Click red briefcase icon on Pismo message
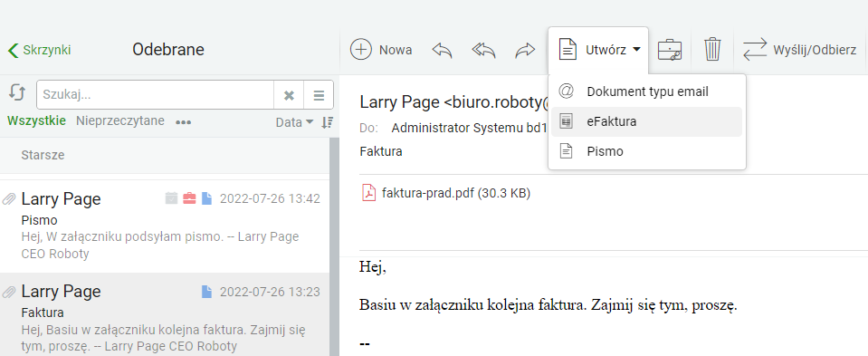 coord(189,198)
